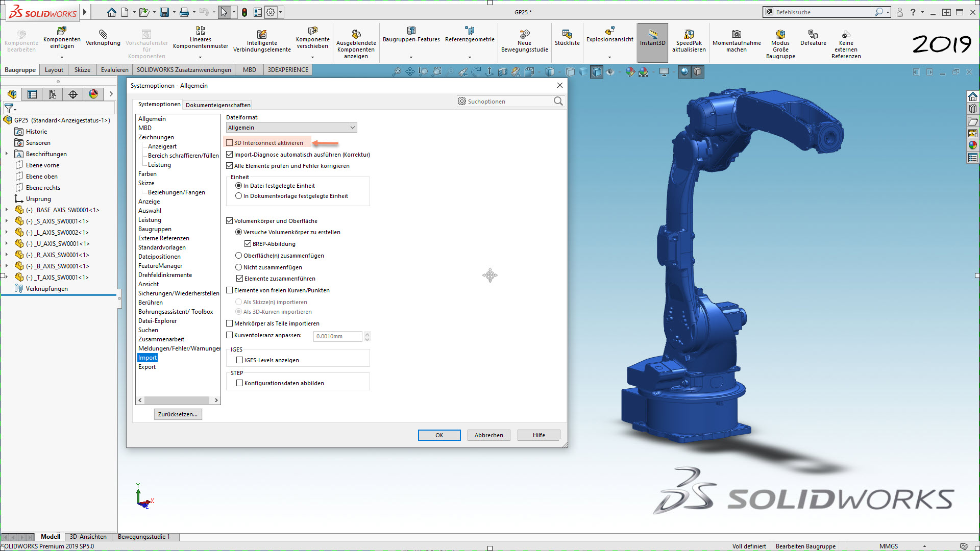Click the options list horizontal scrollbar
980x551 pixels.
[x=178, y=400]
